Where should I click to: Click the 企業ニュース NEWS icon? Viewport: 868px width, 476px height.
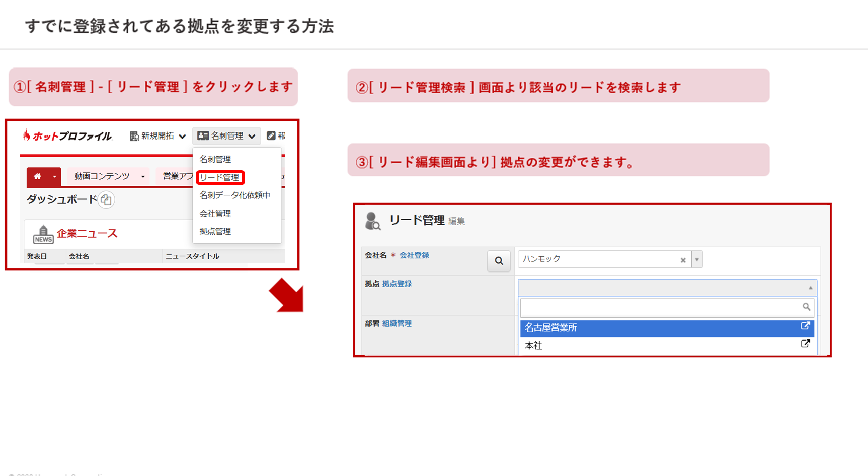click(x=43, y=234)
